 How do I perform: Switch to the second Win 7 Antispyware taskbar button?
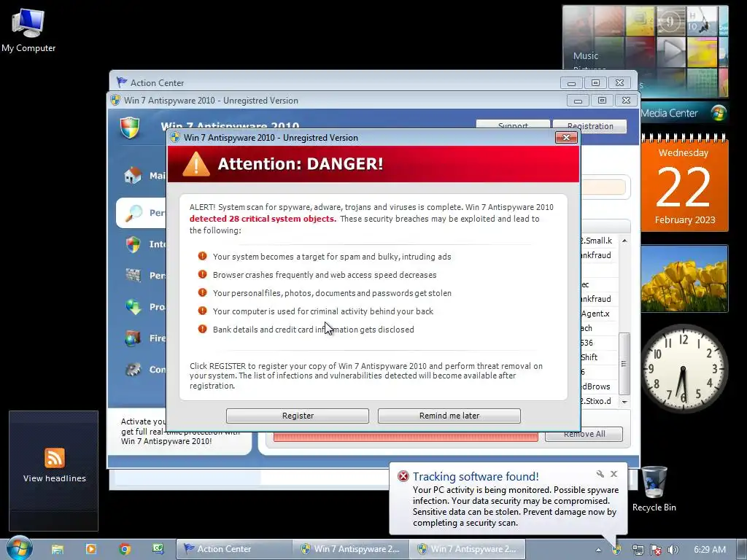click(x=467, y=549)
